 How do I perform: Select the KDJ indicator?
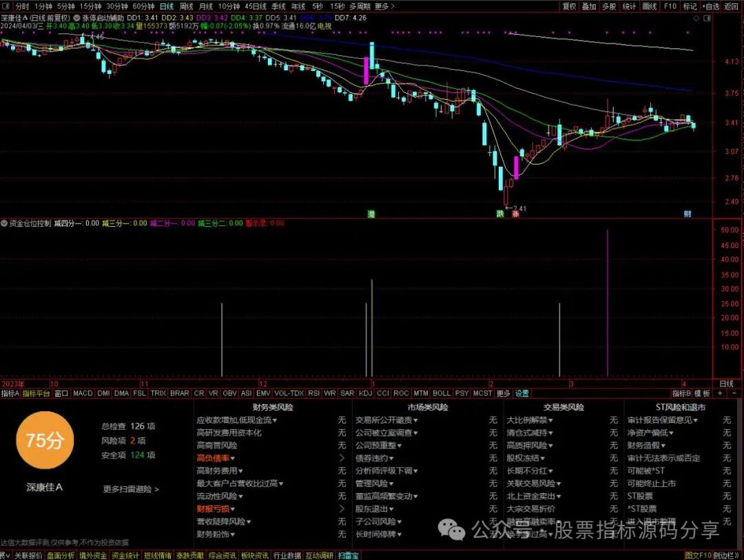pyautogui.click(x=365, y=393)
